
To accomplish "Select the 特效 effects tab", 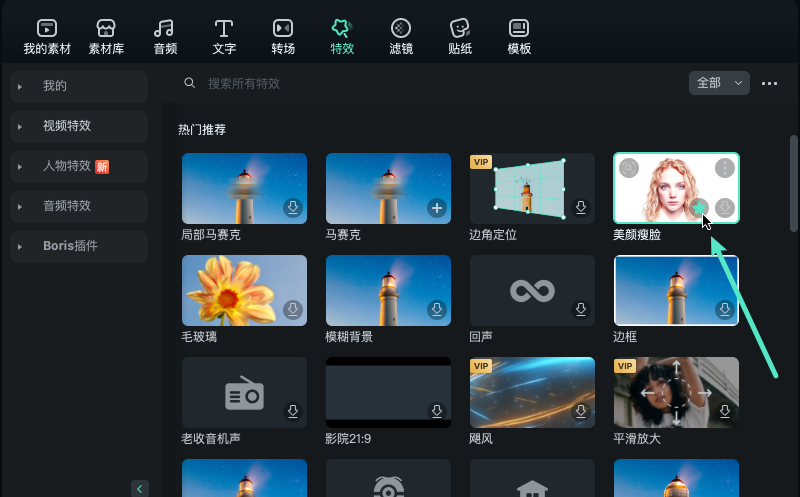I will tap(342, 37).
